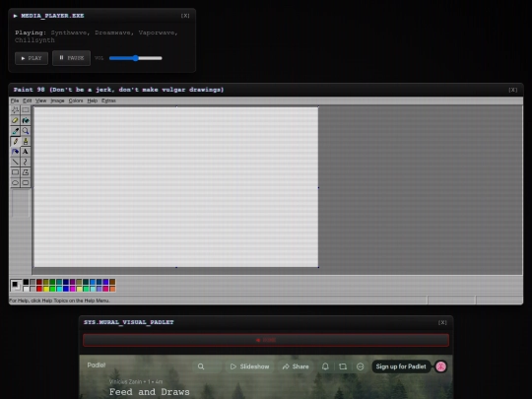The image size is (532, 399).
Task: Pick the dark red color swatch
Action: (39, 283)
